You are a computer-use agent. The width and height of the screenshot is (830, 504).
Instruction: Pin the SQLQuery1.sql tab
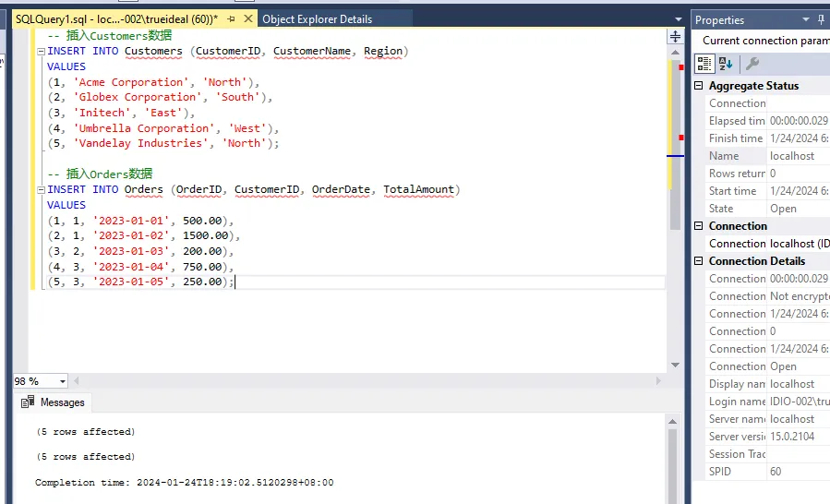click(x=231, y=18)
